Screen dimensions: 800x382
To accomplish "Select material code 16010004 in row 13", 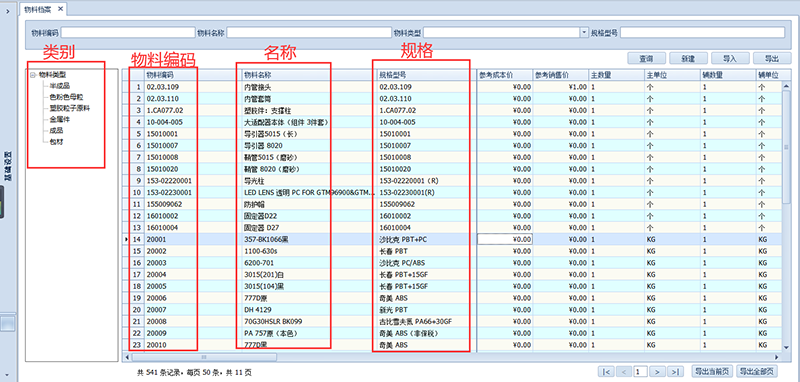I will pyautogui.click(x=192, y=227).
